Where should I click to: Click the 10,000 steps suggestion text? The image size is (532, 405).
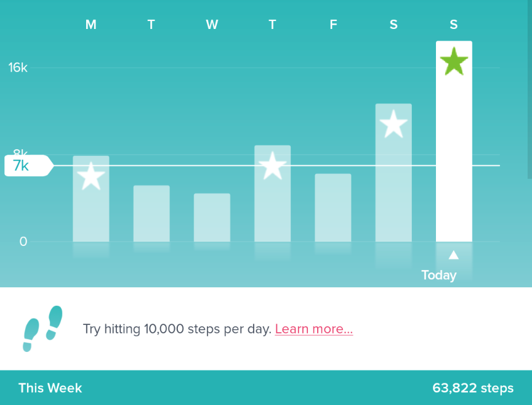(177, 329)
